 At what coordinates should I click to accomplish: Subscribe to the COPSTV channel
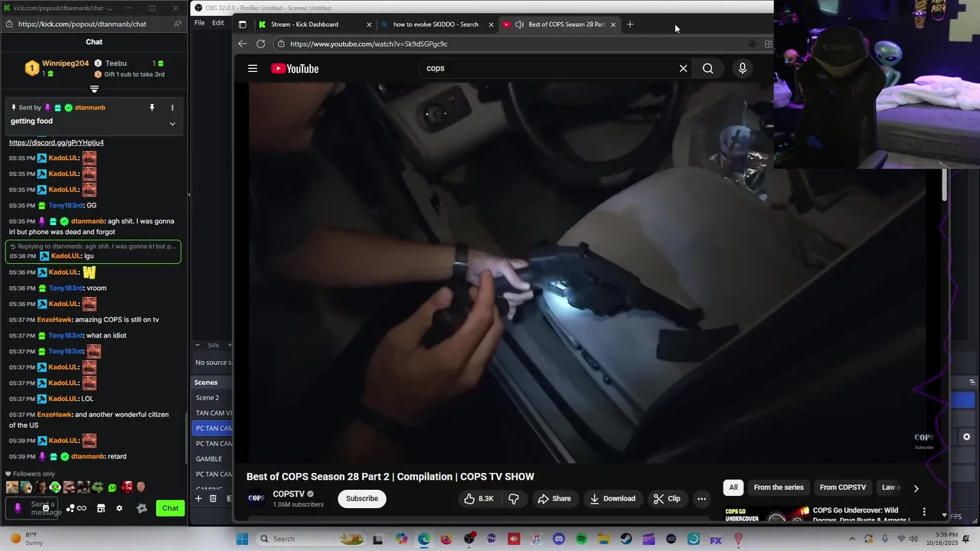click(x=361, y=498)
